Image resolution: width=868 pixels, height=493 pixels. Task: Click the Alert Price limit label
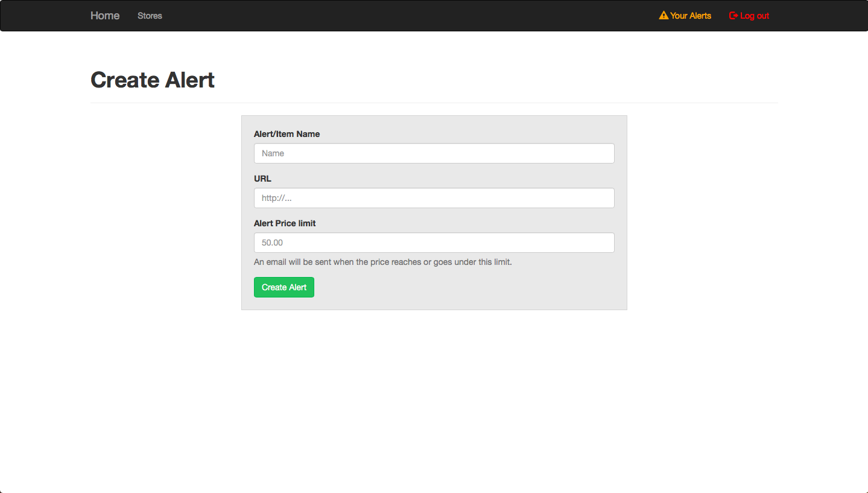[285, 223]
